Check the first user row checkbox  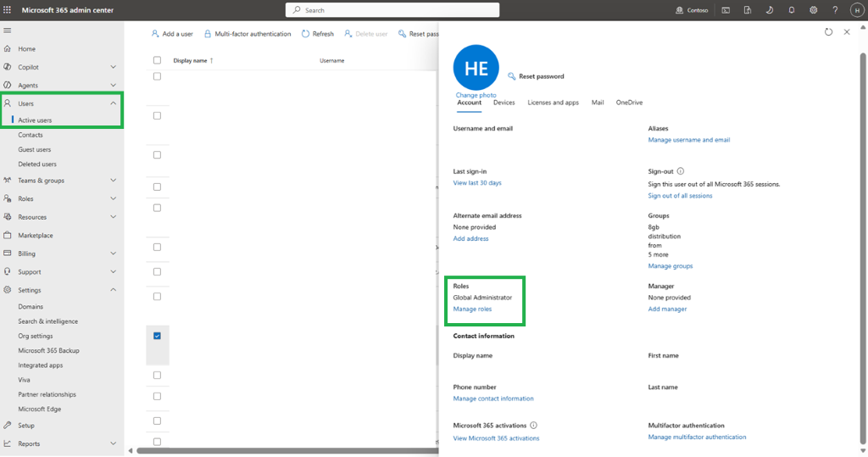click(x=157, y=76)
